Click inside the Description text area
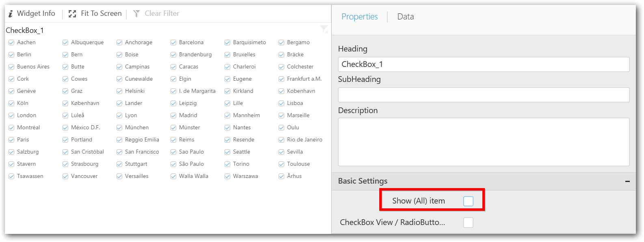This screenshot has height=242, width=644. (x=483, y=142)
